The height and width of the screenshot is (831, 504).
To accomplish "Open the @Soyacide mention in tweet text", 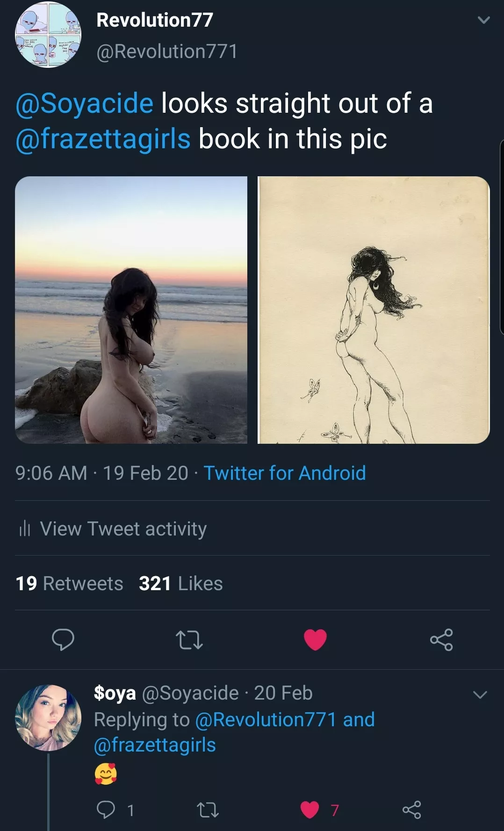I will (x=85, y=103).
